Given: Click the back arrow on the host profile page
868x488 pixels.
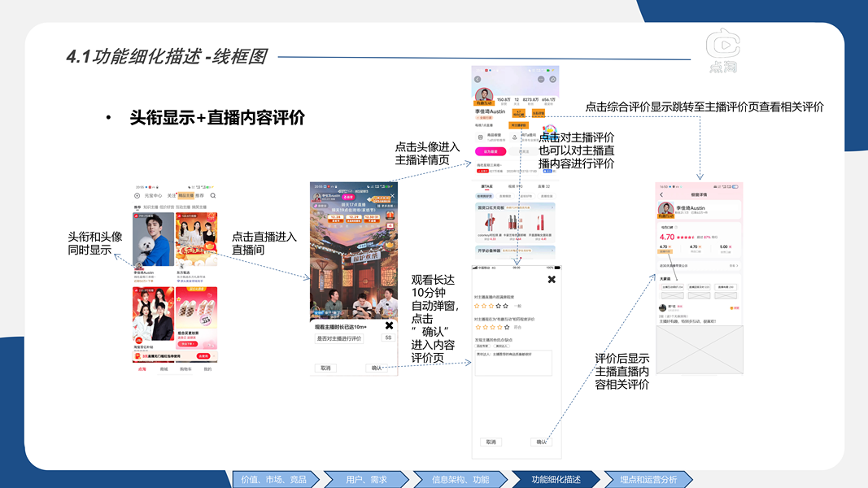Looking at the screenshot, I should (x=478, y=80).
